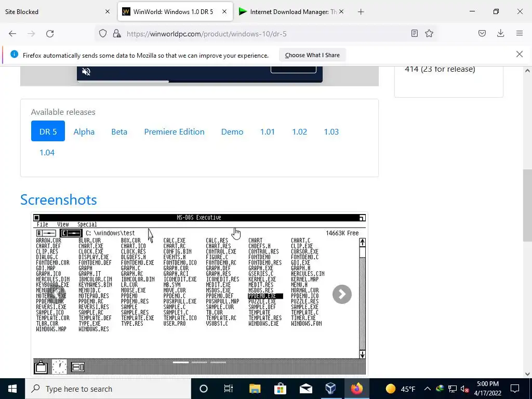Open the Alpha release
Image resolution: width=532 pixels, height=399 pixels.
click(84, 131)
